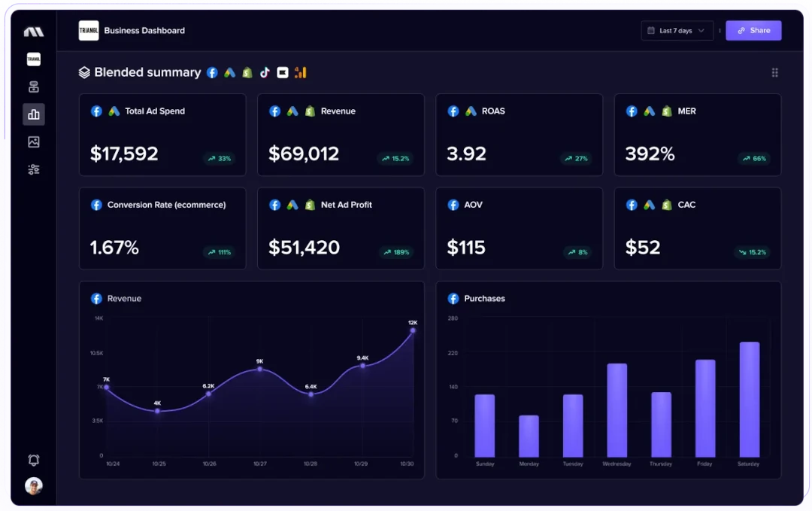The image size is (812, 511).
Task: Click the 4K data point on Revenue chart
Action: [x=158, y=411]
